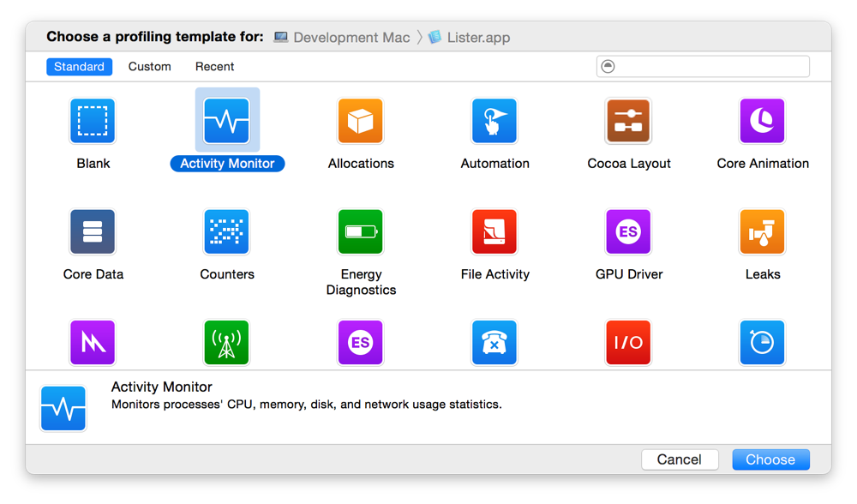The width and height of the screenshot is (857, 504).
Task: Select the File Activity template icon
Action: [494, 232]
